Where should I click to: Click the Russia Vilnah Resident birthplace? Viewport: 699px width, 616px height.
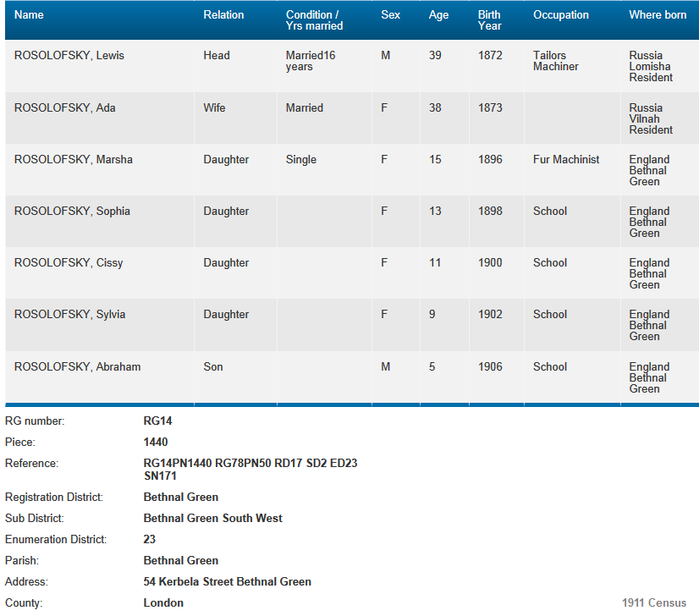pos(651,118)
